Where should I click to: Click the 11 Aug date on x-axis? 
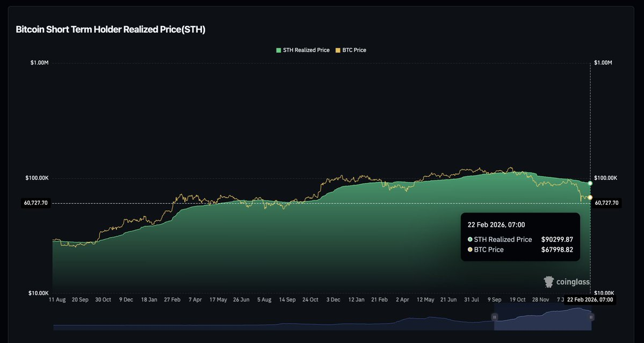point(57,299)
